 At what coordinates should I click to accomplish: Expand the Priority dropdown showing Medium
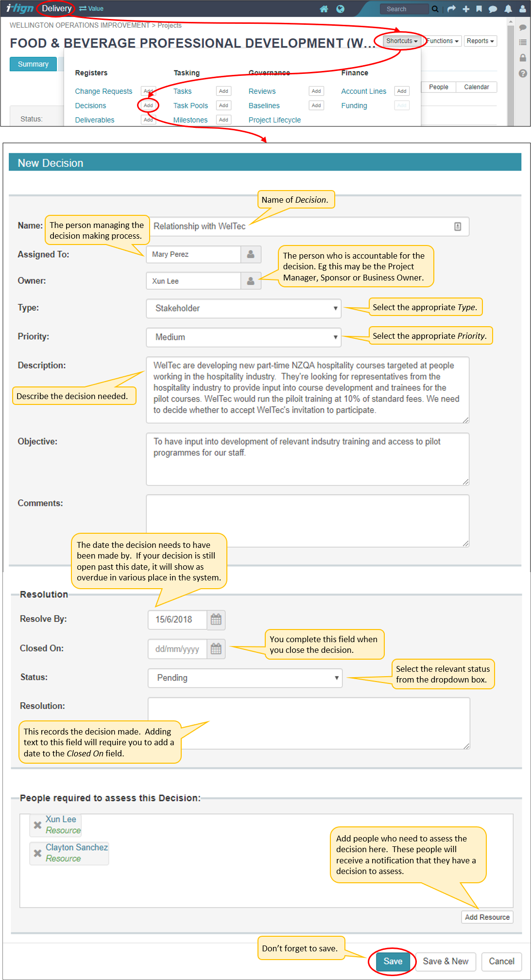[x=243, y=337]
